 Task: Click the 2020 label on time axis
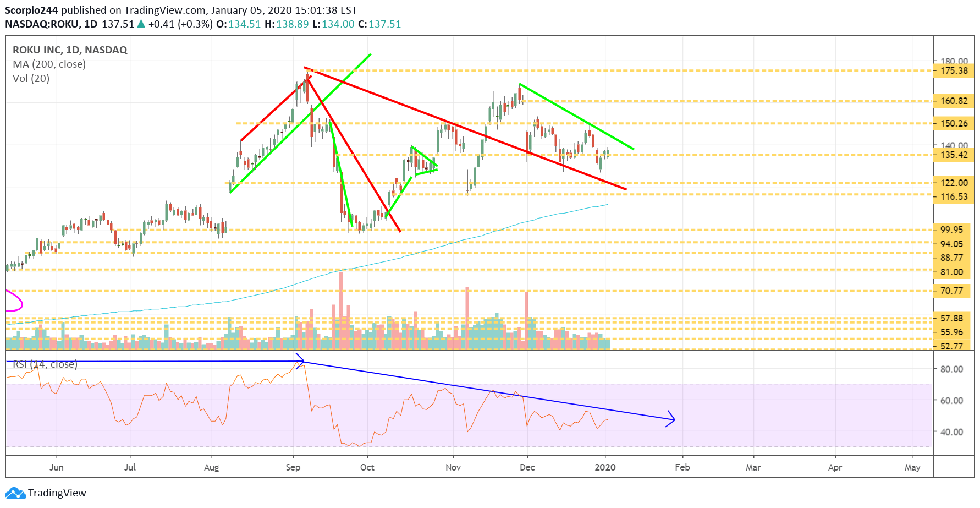(605, 467)
